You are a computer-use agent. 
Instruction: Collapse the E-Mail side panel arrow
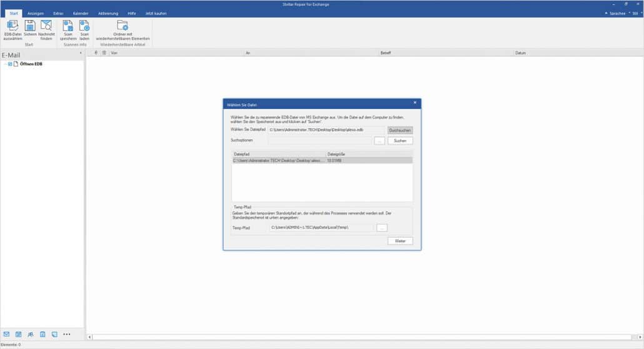coord(80,54)
